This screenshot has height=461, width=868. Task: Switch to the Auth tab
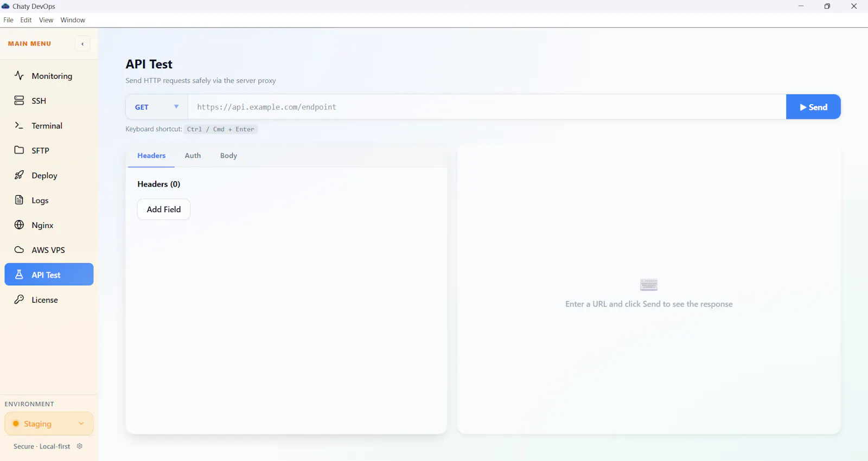point(193,156)
